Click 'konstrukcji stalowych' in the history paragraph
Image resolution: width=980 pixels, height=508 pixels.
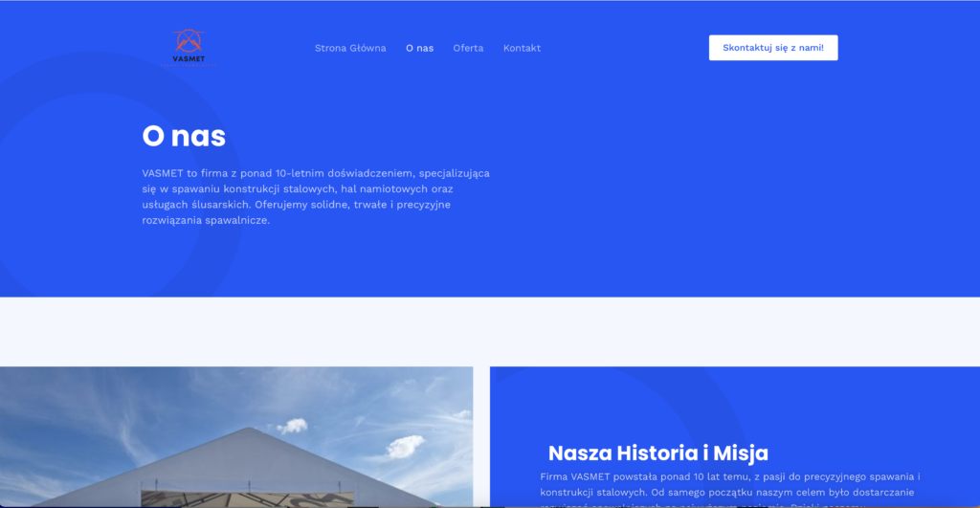coord(593,491)
